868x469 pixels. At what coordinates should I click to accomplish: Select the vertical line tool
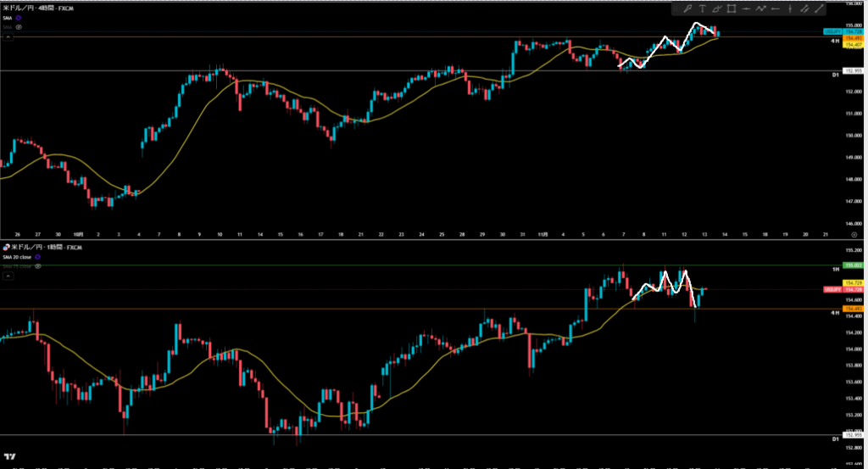(x=790, y=9)
